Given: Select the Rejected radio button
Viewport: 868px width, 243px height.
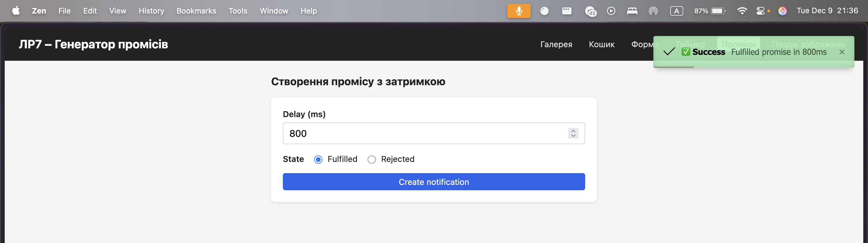Looking at the screenshot, I should 372,159.
